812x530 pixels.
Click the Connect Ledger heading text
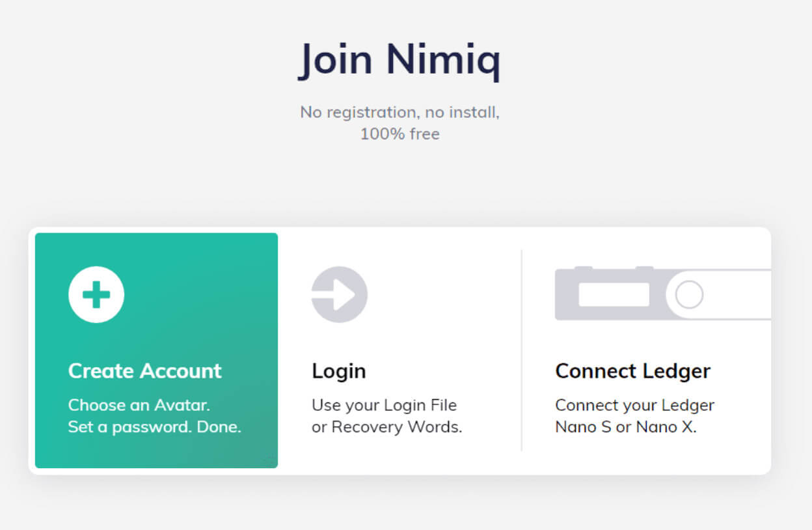[632, 370]
